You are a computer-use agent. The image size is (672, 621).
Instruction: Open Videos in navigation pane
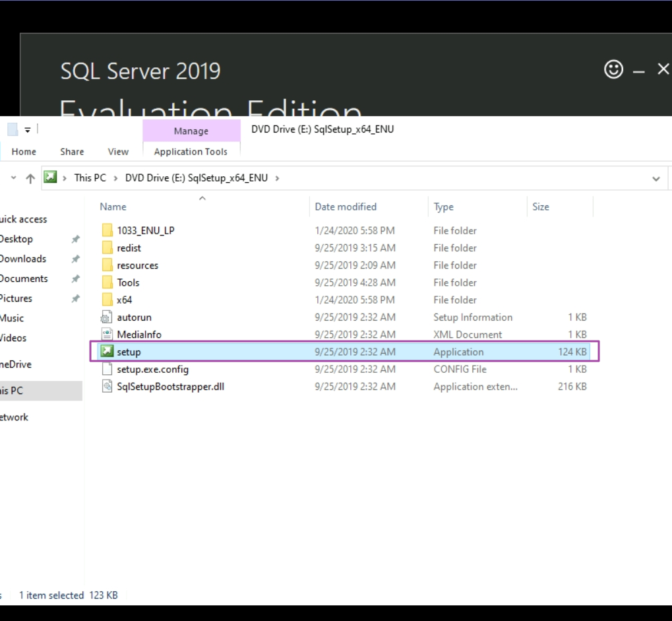(x=13, y=337)
